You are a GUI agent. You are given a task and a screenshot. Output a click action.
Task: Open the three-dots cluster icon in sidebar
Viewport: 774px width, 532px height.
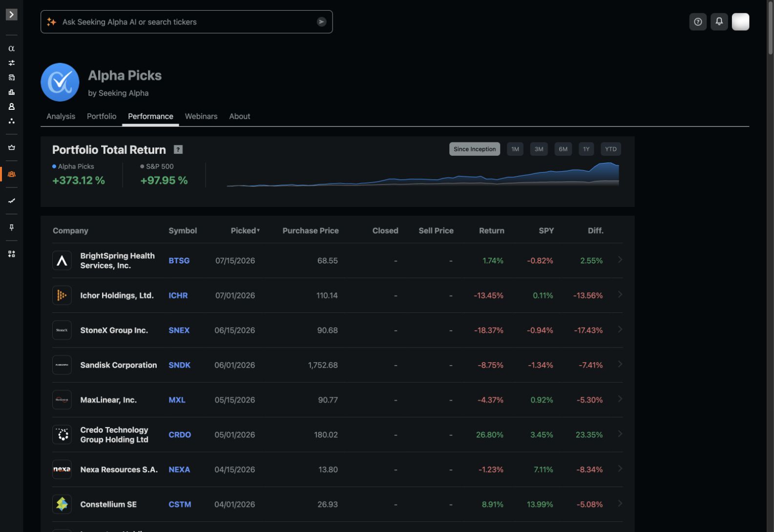point(11,121)
